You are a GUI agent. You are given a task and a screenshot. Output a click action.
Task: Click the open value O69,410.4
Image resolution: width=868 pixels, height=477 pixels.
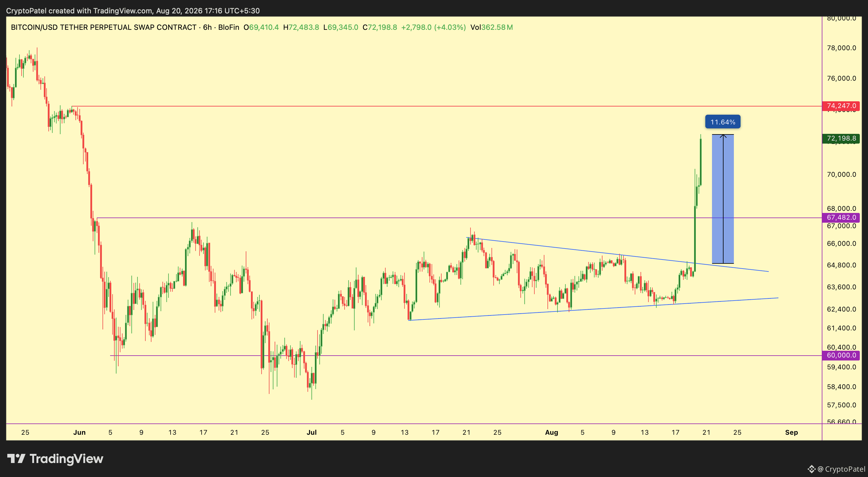261,27
